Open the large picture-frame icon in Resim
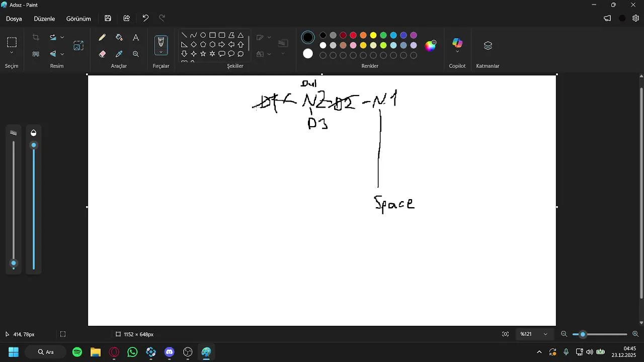644x362 pixels. [x=78, y=45]
